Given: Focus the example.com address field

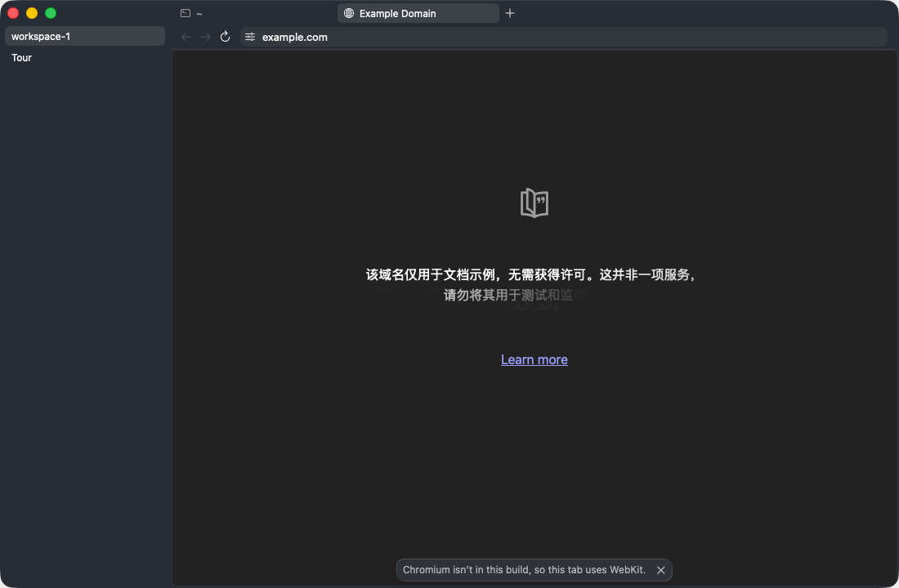Looking at the screenshot, I should coord(564,37).
